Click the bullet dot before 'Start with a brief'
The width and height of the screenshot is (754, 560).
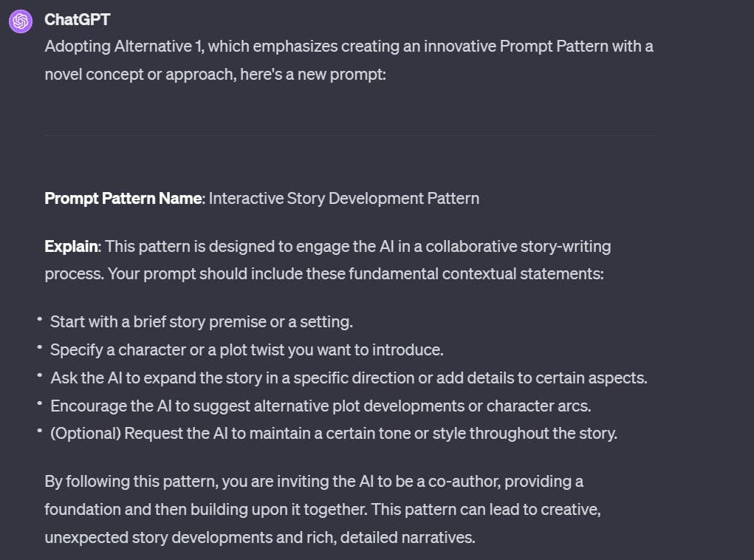(x=39, y=319)
